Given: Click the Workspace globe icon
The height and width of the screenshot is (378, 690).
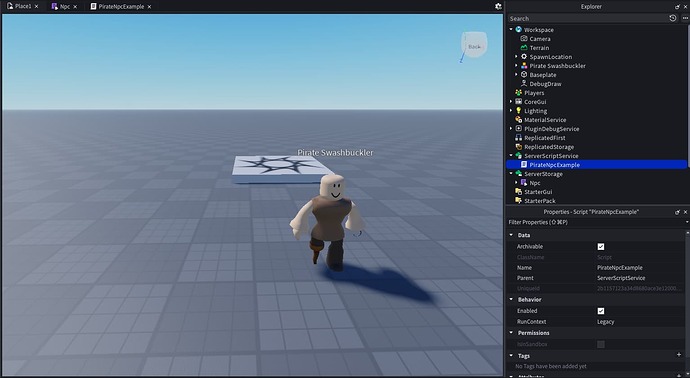Looking at the screenshot, I should (x=518, y=29).
